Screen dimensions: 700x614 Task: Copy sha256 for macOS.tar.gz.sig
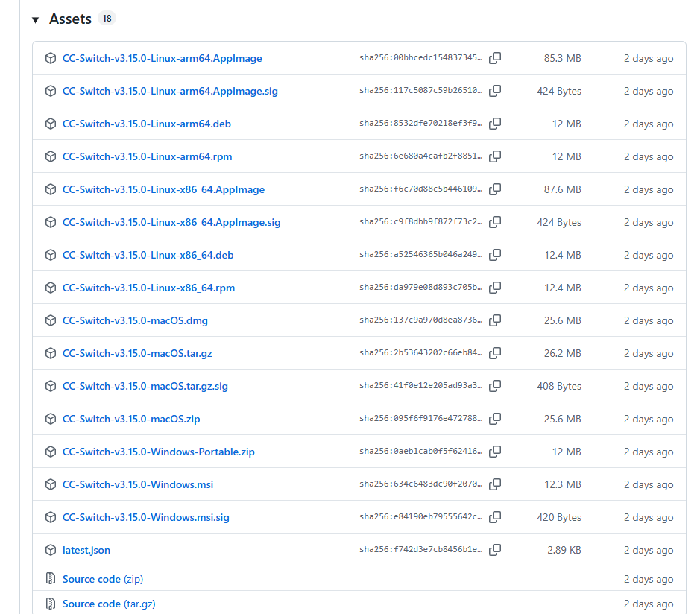[495, 386]
